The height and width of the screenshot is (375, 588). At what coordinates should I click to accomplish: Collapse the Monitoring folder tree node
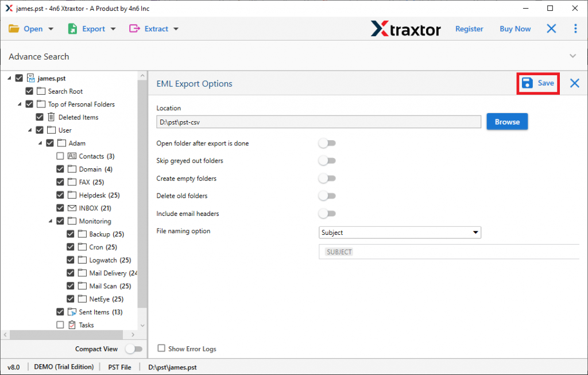point(51,221)
